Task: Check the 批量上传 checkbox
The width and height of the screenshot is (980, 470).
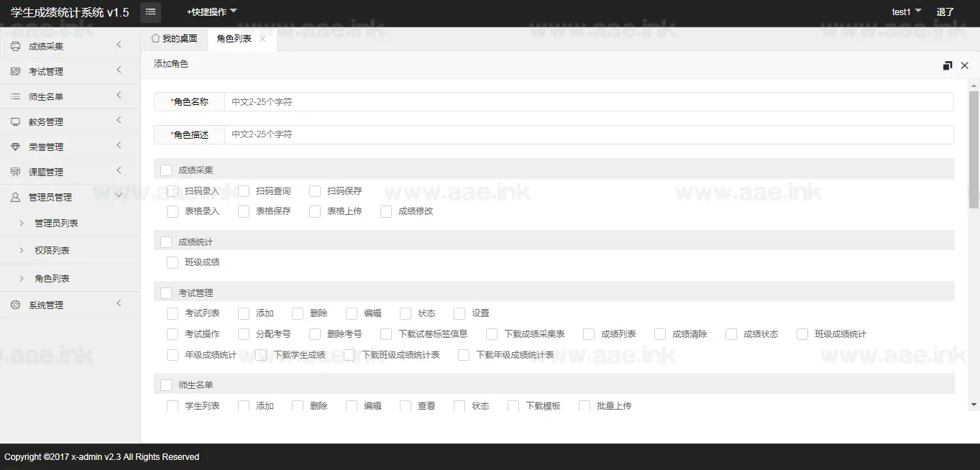Action: point(585,405)
